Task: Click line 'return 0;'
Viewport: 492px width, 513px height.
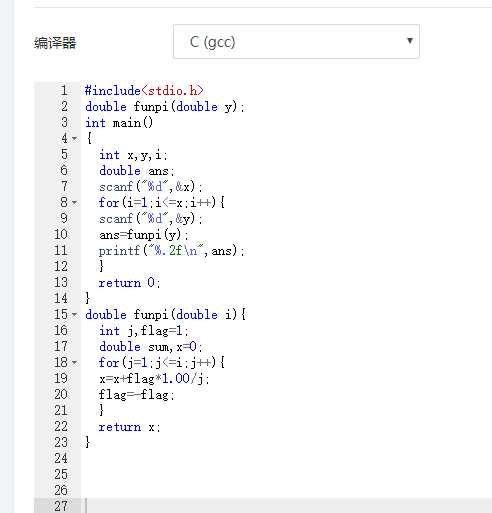Action: (129, 283)
